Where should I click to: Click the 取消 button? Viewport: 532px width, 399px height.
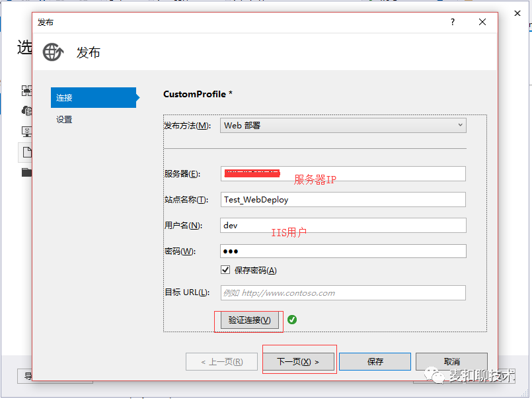point(451,362)
